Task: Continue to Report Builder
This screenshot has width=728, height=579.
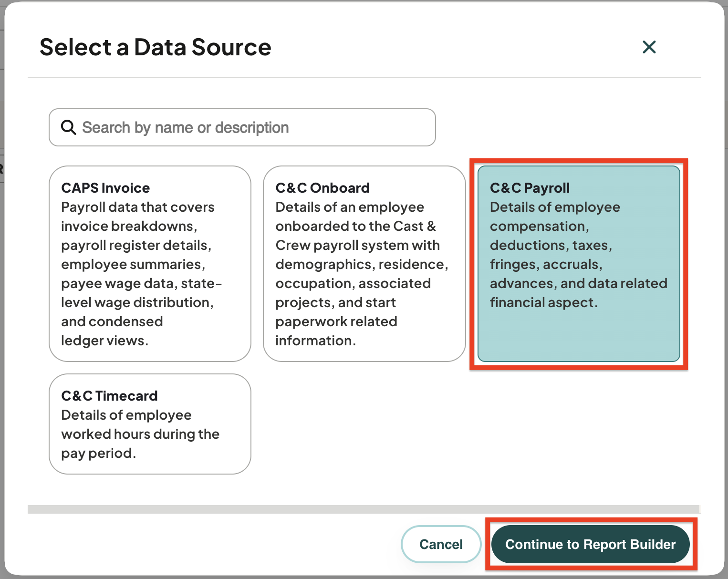Action: 591,544
